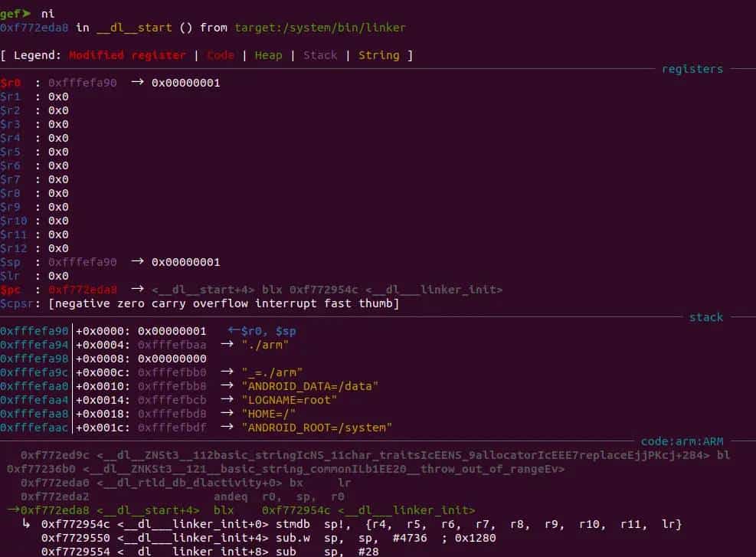
Task: Select the Heap legend item
Action: [267, 55]
